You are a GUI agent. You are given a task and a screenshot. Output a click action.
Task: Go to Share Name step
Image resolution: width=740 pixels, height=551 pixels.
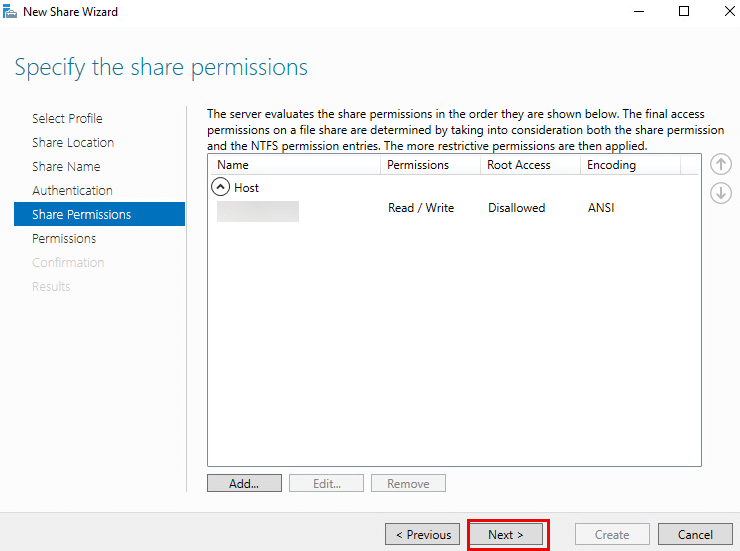tap(66, 166)
